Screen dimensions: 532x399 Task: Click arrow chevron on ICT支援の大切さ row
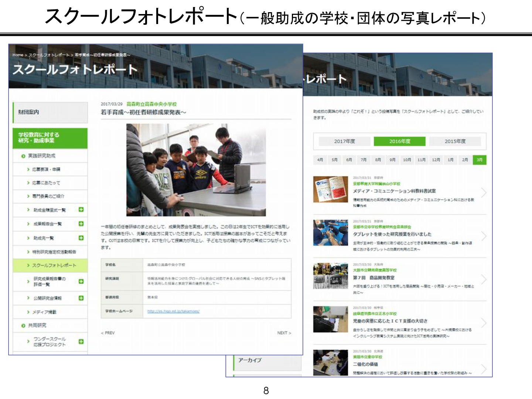tap(484, 323)
